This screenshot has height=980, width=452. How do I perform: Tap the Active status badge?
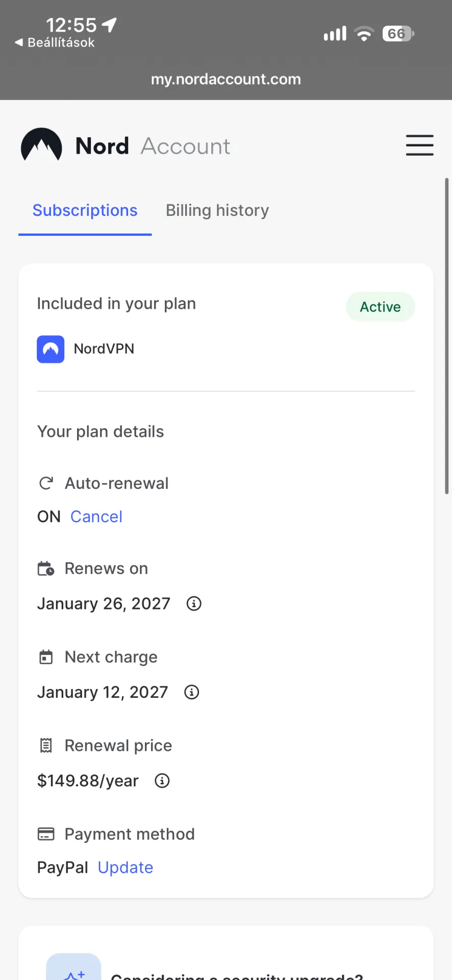[x=381, y=307]
